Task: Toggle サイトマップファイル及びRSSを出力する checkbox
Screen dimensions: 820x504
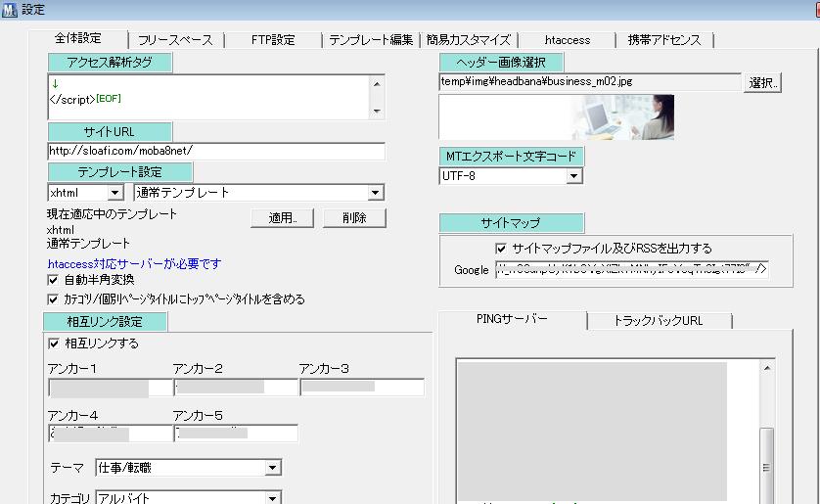Action: point(500,249)
